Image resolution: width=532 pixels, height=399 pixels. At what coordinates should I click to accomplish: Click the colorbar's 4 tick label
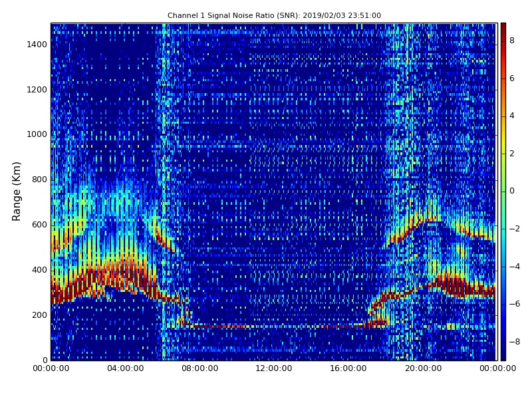[512, 116]
